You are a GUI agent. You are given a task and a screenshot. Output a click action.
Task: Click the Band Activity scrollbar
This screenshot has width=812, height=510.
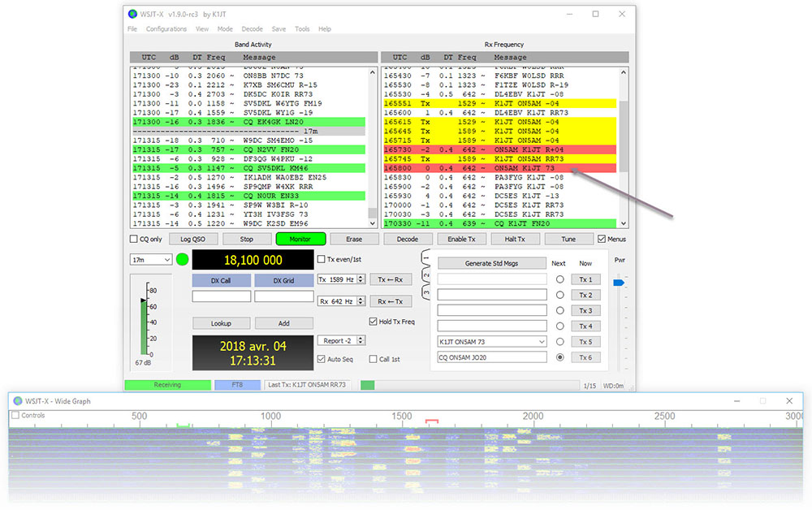(x=373, y=147)
